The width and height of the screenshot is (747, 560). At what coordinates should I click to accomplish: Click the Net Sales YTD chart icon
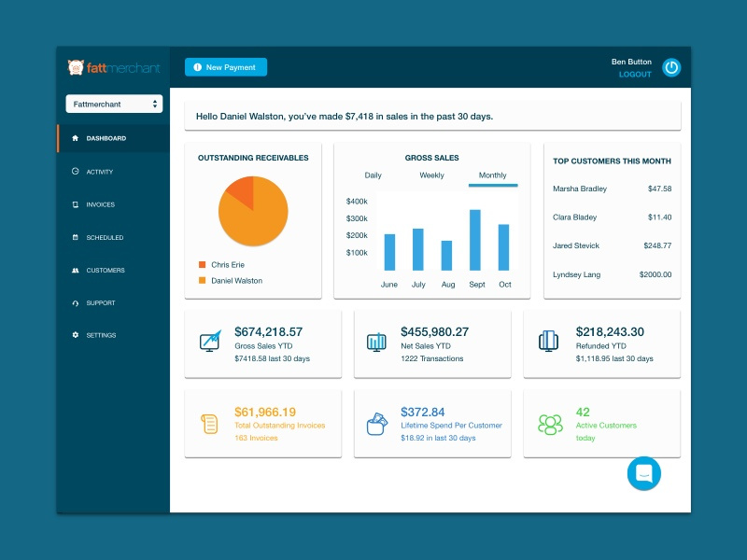pos(376,342)
